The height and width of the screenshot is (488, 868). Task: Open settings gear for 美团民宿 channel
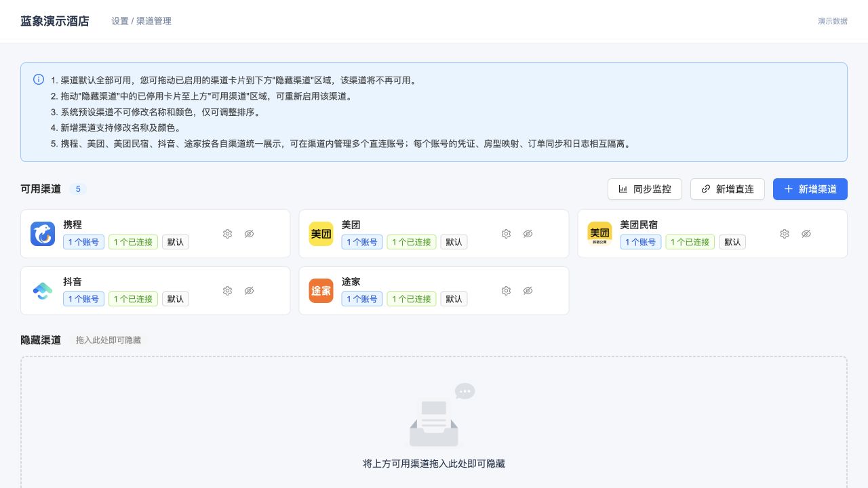coord(785,234)
